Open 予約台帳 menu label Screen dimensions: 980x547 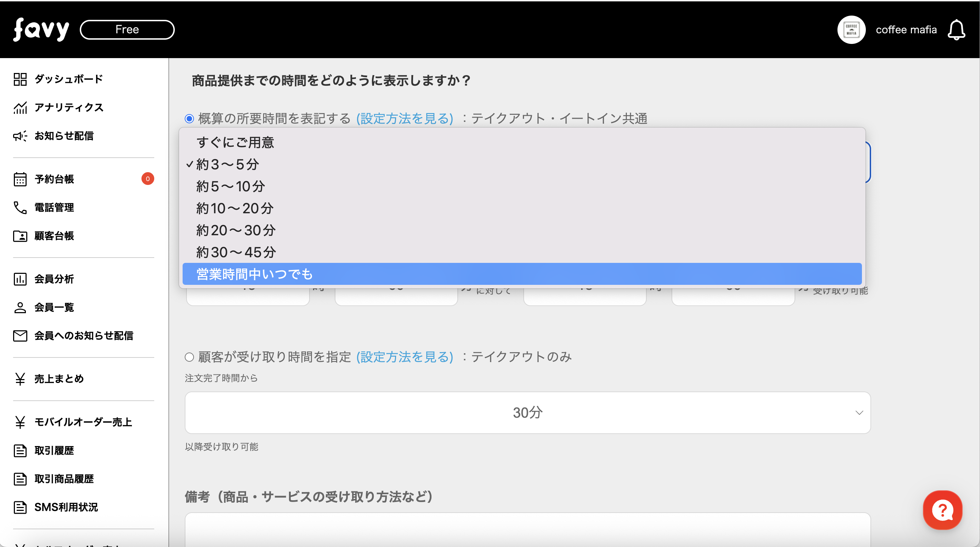click(54, 179)
